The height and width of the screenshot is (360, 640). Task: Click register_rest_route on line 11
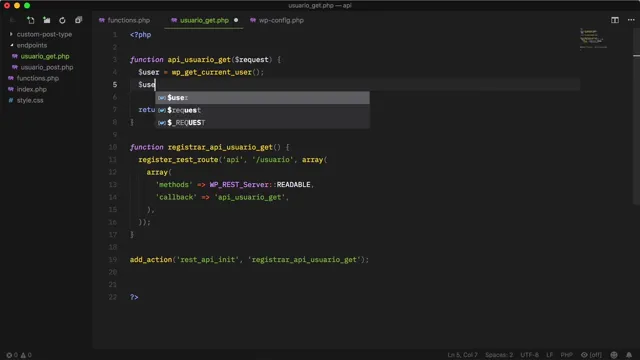178,160
